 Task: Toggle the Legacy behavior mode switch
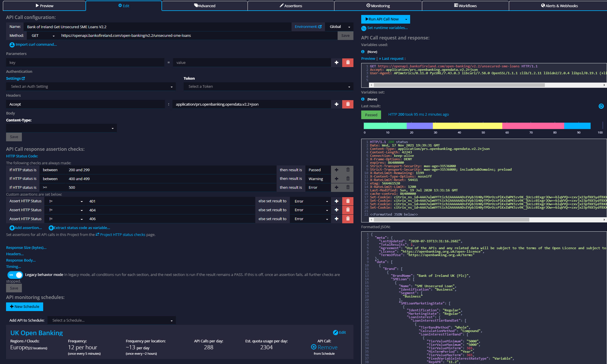coord(15,275)
